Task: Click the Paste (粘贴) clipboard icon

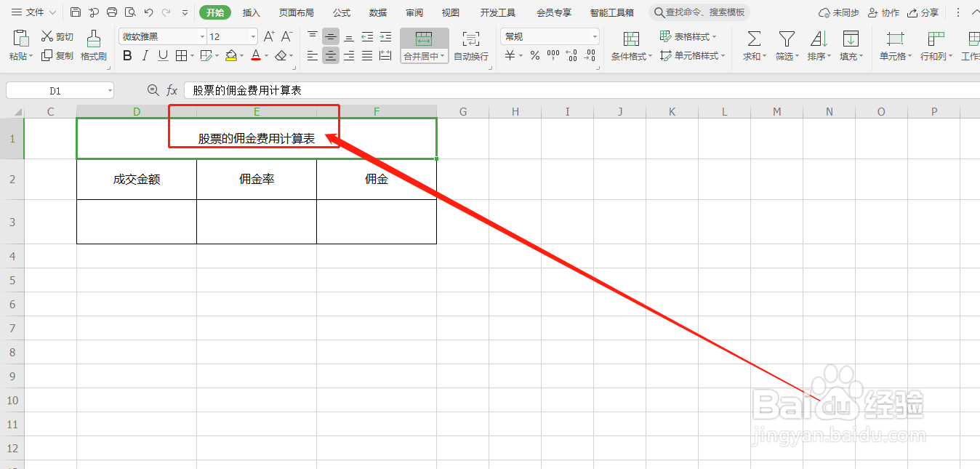Action: [21, 39]
